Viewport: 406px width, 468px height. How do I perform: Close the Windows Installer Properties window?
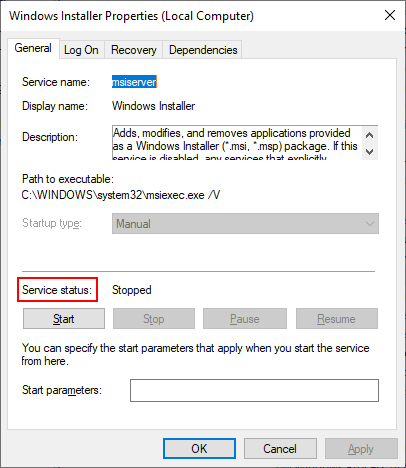(x=390, y=15)
